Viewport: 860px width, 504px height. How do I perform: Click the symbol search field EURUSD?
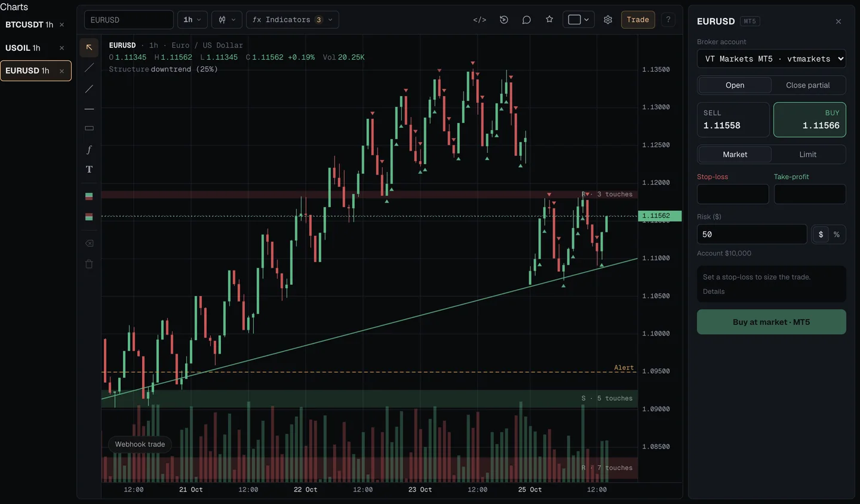coord(129,20)
